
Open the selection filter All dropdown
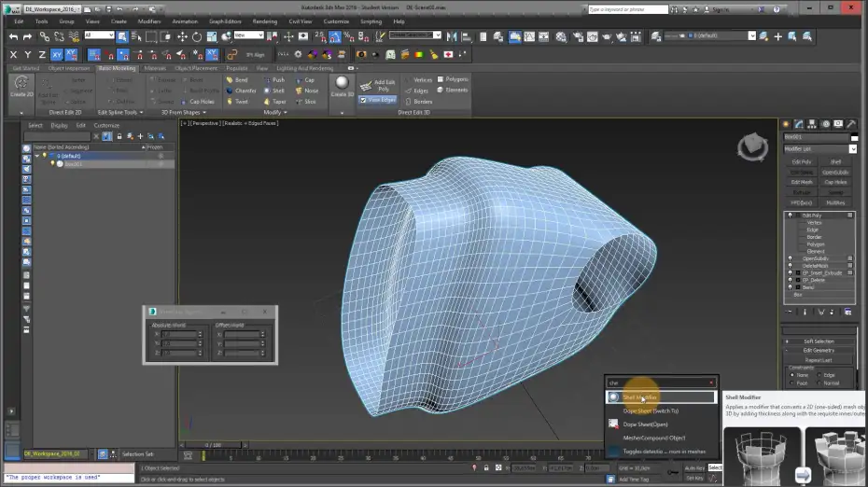(x=99, y=35)
